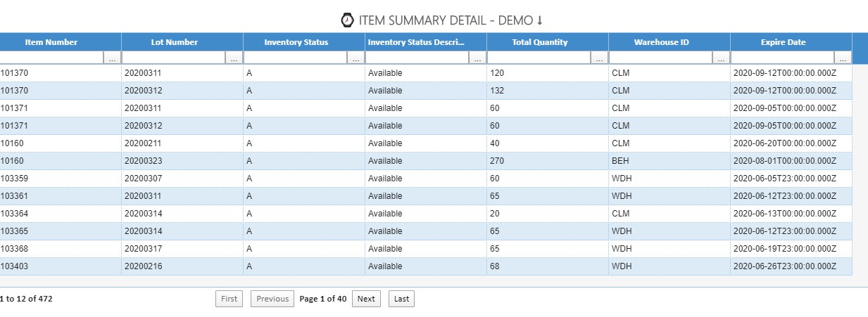Select the cell with quantity 132
This screenshot has width=868, height=317.
click(498, 91)
